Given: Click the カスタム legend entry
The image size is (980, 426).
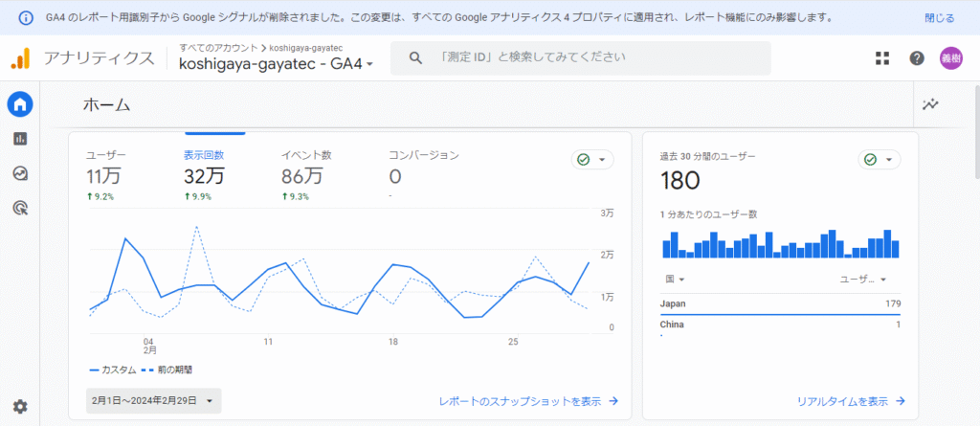Looking at the screenshot, I should tap(113, 370).
